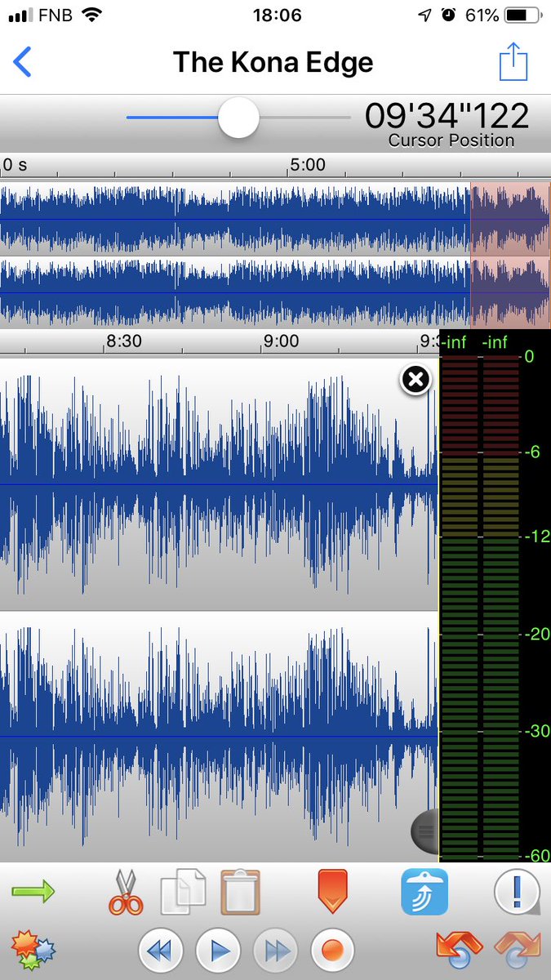Image resolution: width=551 pixels, height=980 pixels.
Task: Open the blue swoosh app icon
Action: [424, 892]
